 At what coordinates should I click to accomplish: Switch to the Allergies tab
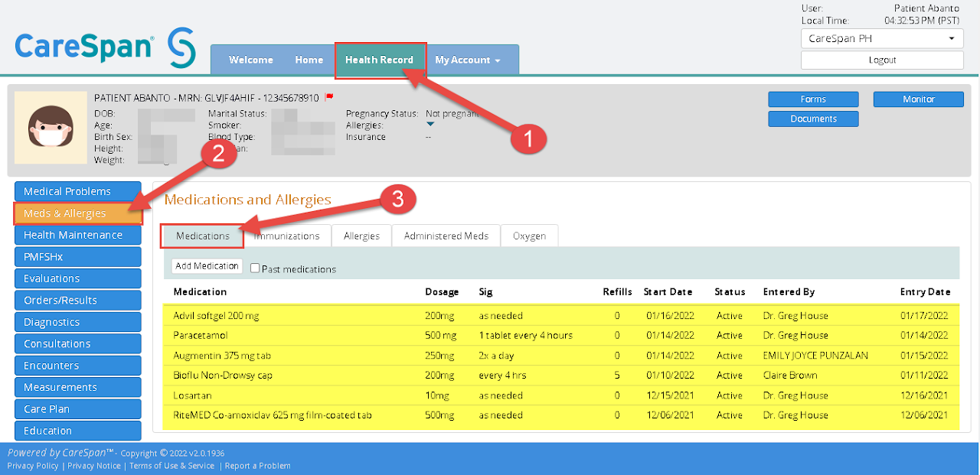point(361,236)
